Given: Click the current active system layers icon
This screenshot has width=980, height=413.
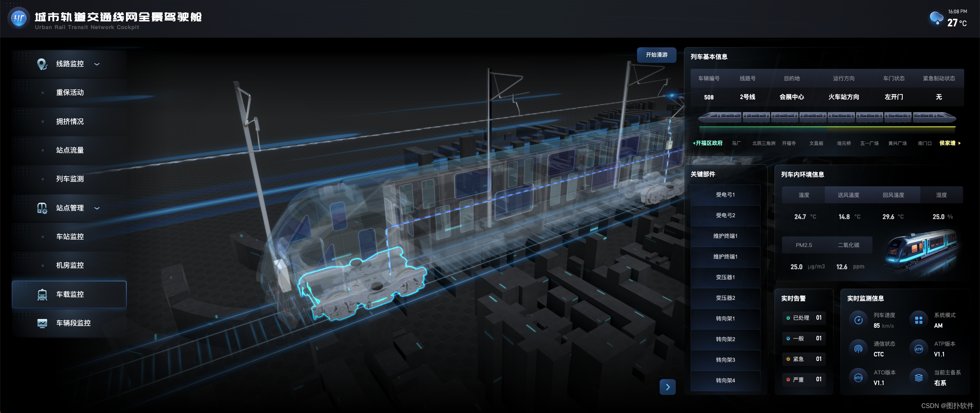Looking at the screenshot, I should [919, 378].
